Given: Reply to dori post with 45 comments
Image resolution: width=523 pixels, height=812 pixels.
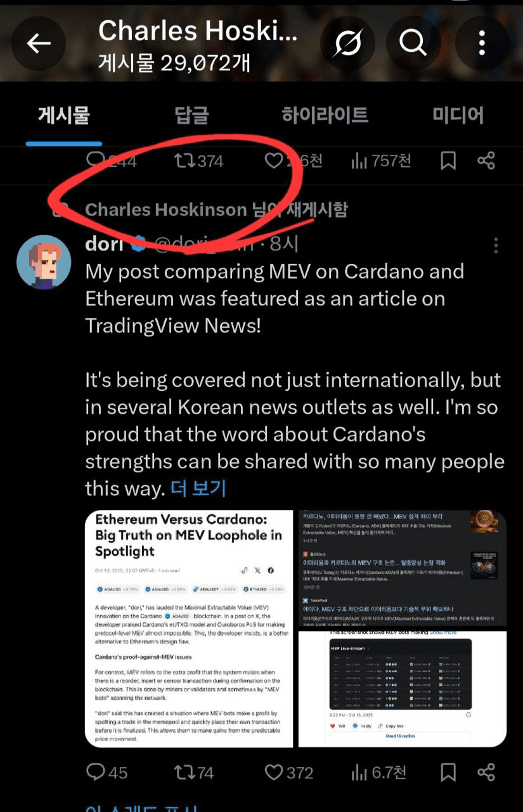Looking at the screenshot, I should 107,772.
